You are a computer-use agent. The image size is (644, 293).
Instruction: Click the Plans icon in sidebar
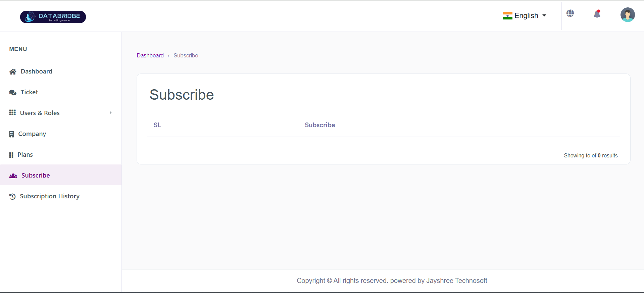(x=11, y=155)
